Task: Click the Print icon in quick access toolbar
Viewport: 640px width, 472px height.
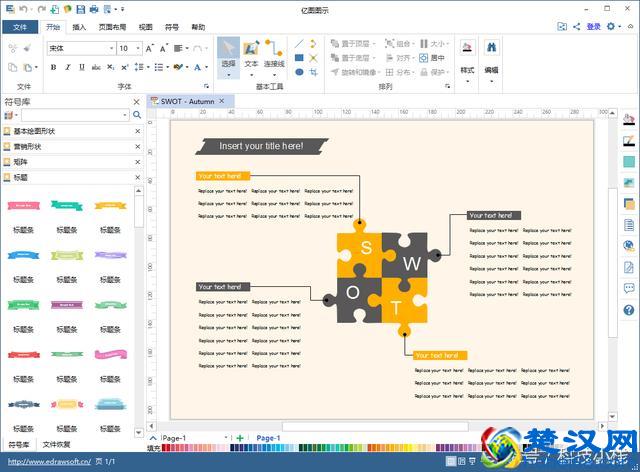Action: (x=94, y=9)
